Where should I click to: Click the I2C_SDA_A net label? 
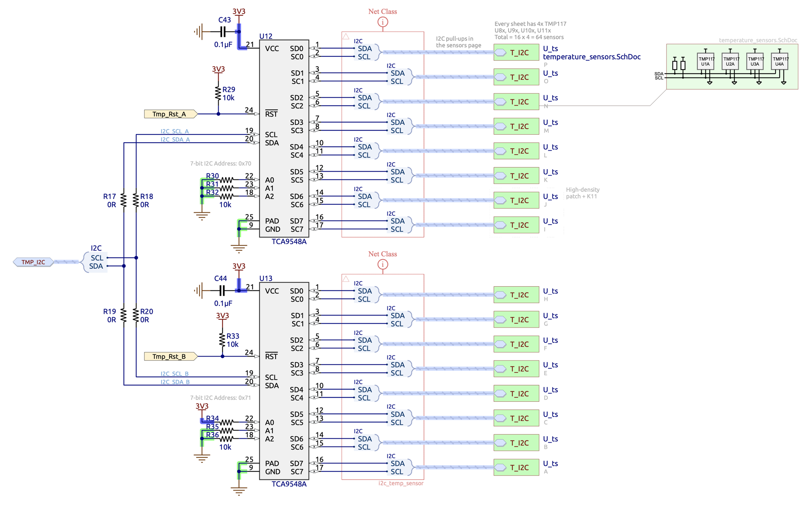175,140
